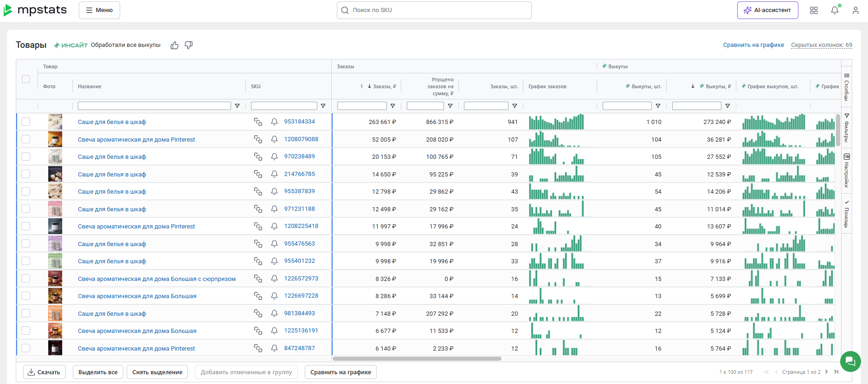Click the Снять выделение button

click(157, 372)
